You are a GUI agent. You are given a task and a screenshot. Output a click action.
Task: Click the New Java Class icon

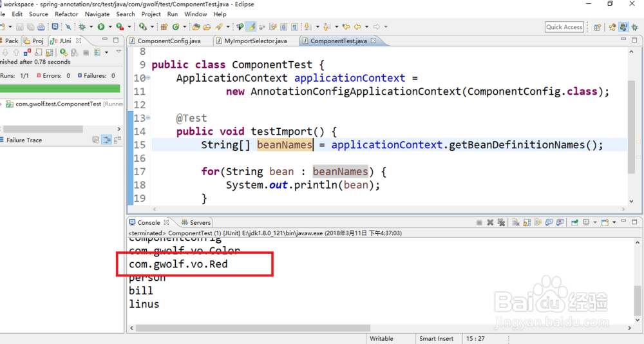pyautogui.click(x=176, y=27)
